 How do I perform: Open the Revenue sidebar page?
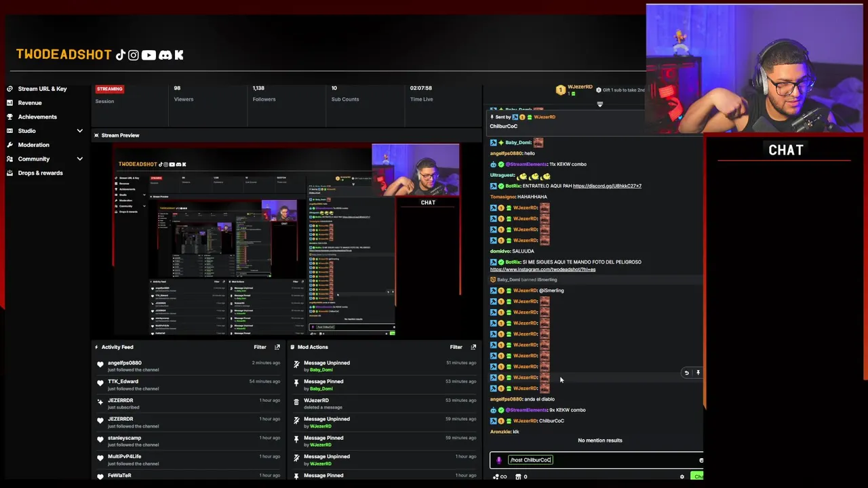point(30,103)
